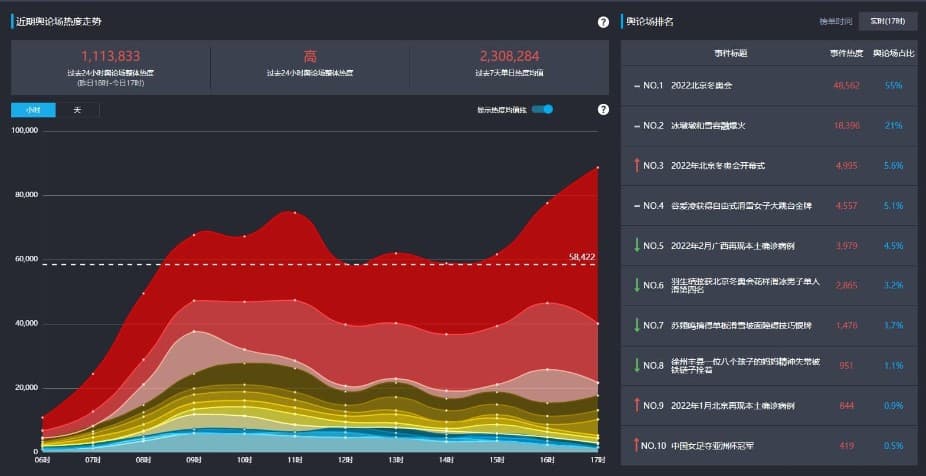Click the 舆论场占比 column header
This screenshot has height=476, width=926.
[x=894, y=54]
